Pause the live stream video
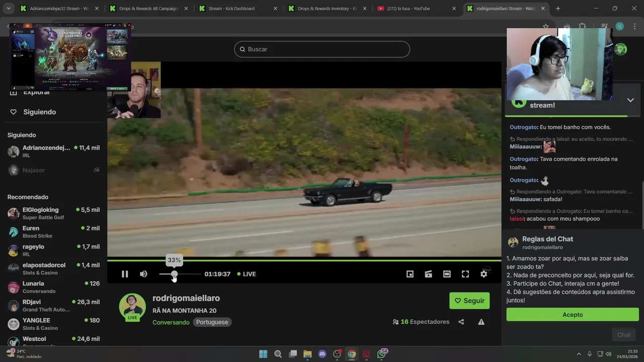 125,274
